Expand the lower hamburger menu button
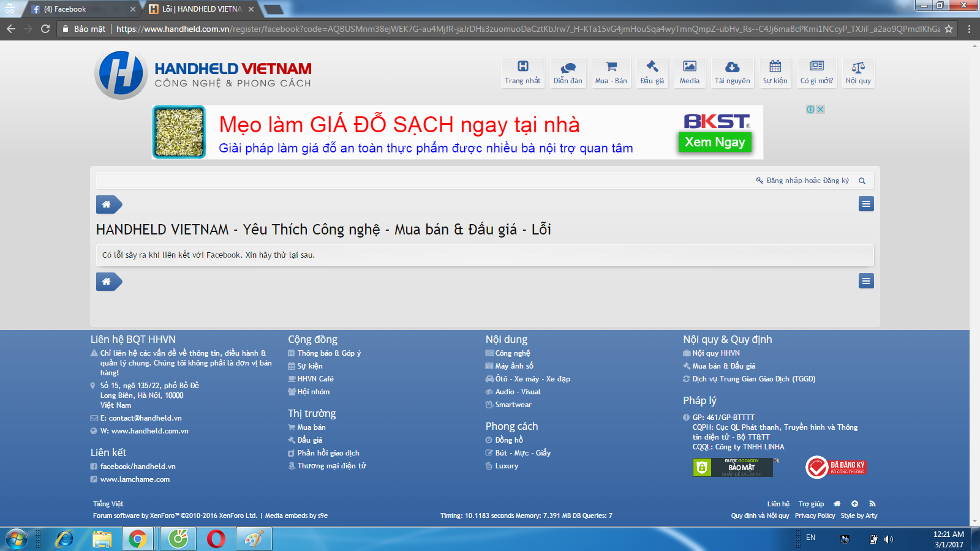Viewport: 980px width, 551px height. 866,282
